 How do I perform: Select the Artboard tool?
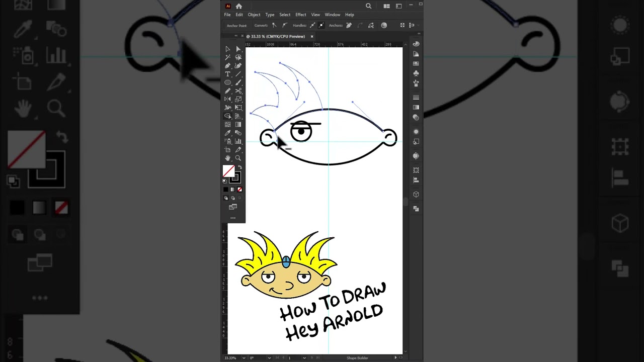227,149
